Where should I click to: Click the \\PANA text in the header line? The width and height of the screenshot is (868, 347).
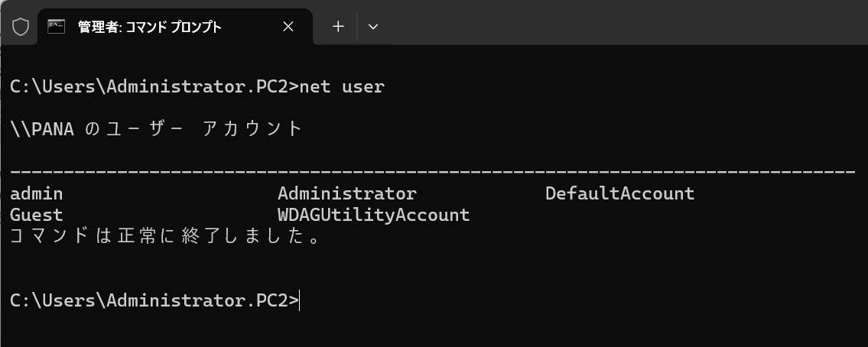point(42,129)
